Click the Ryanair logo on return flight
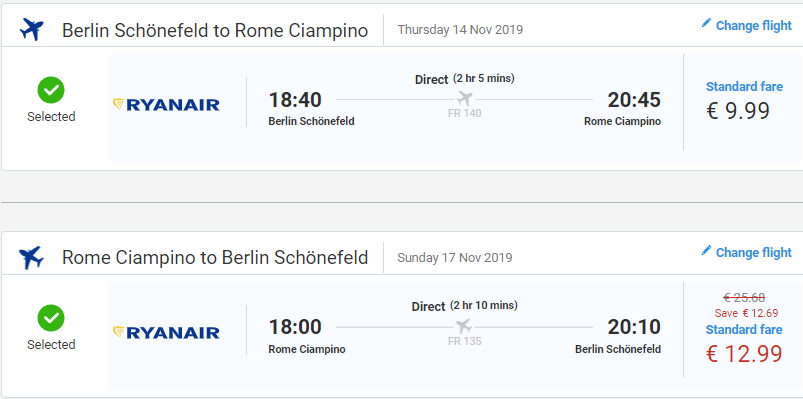Screen dimensions: 803x399 (x=166, y=332)
